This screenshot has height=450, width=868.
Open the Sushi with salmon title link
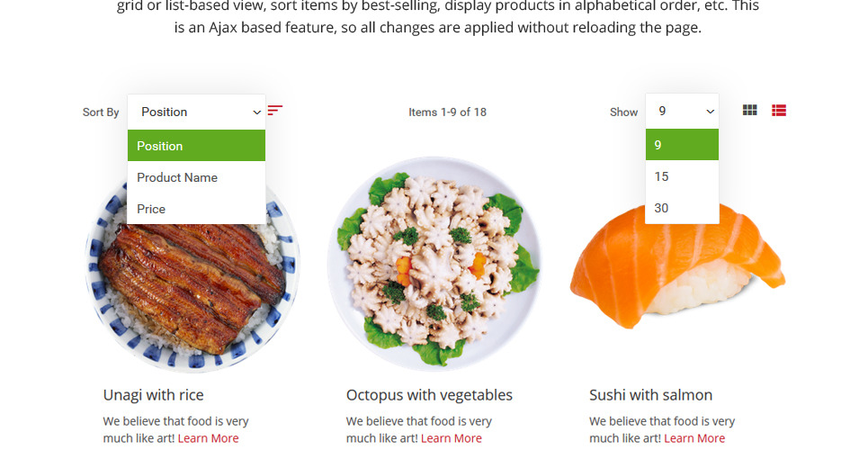pos(650,395)
